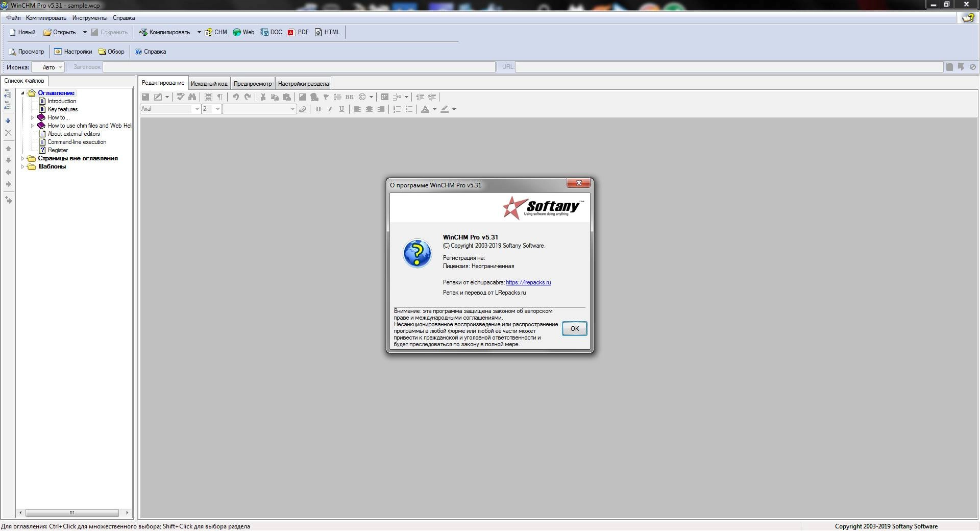Switch to the Настройки раздела tab
Image resolution: width=980 pixels, height=531 pixels.
[303, 84]
